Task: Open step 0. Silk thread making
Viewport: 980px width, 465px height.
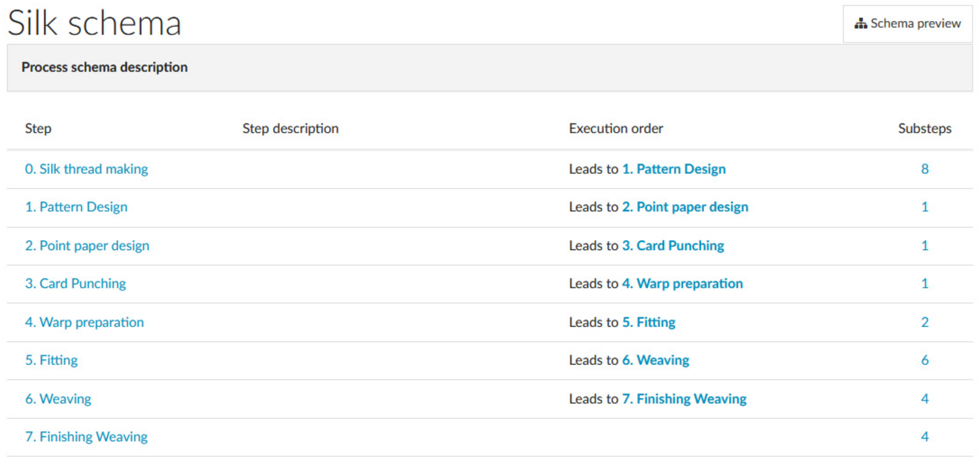Action: (x=86, y=169)
